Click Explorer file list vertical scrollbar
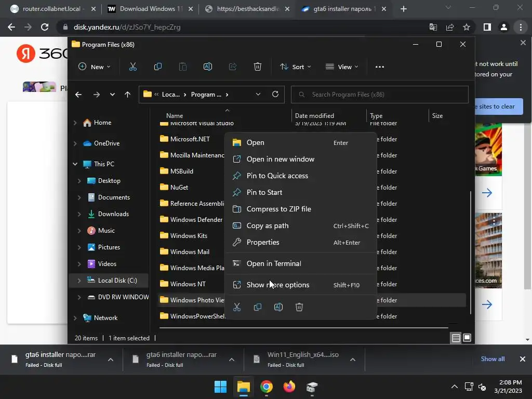This screenshot has width=532, height=399. [x=470, y=252]
